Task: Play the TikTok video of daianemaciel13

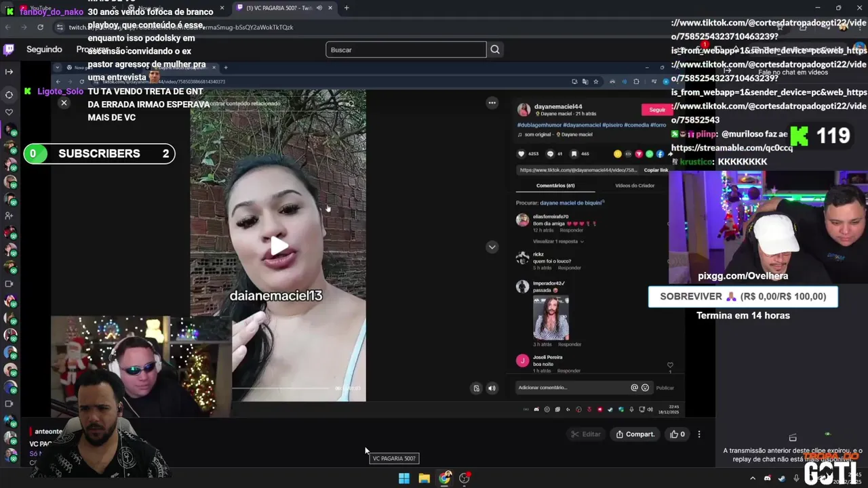Action: (279, 246)
